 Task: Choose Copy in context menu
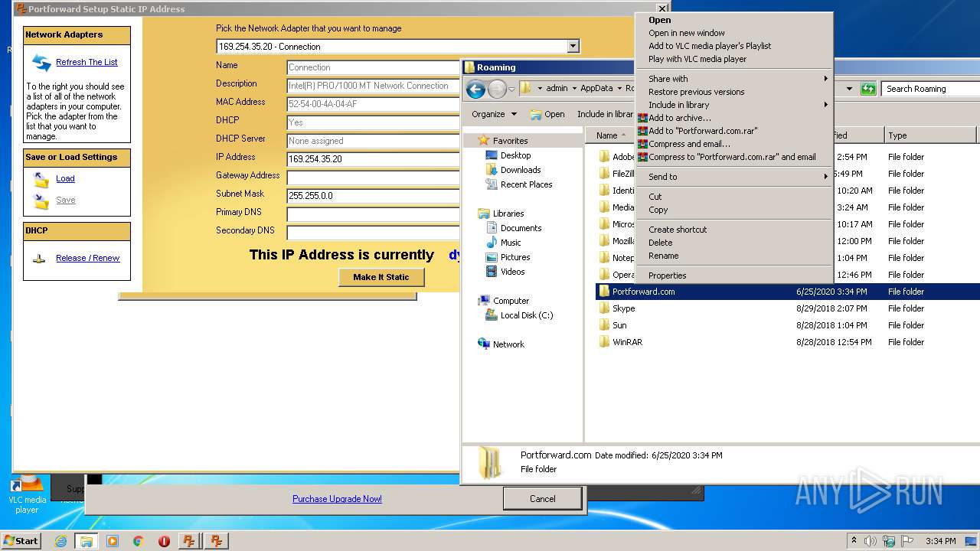[x=734, y=210]
